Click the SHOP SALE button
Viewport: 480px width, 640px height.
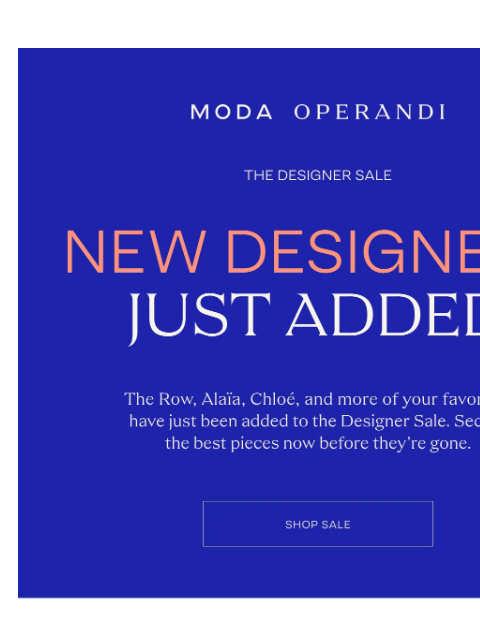[x=318, y=524]
